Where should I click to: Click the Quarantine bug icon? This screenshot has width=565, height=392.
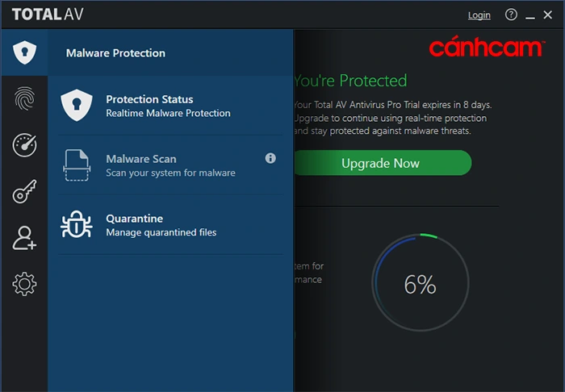77,224
